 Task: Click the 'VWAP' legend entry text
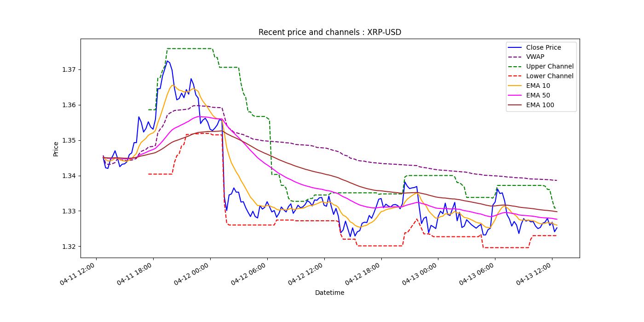click(x=535, y=57)
